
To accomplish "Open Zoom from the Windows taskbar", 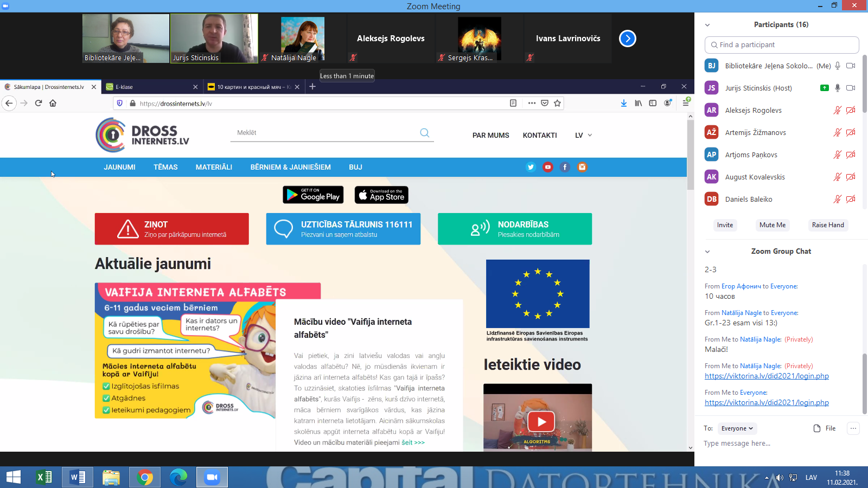I will click(212, 477).
